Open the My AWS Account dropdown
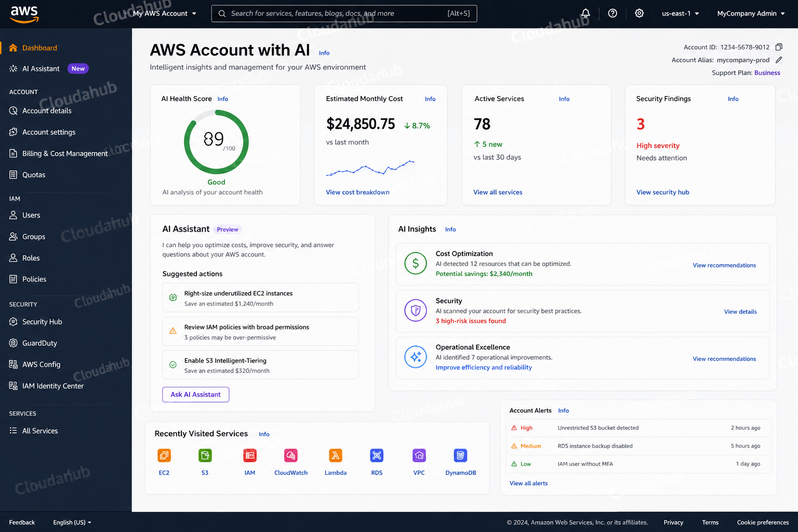This screenshot has height=532, width=798. pyautogui.click(x=165, y=14)
